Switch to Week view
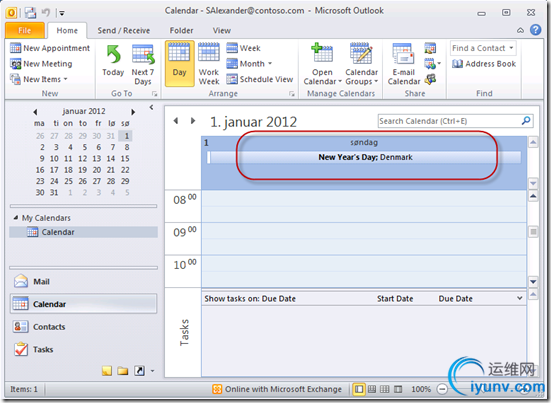The width and height of the screenshot is (551, 403). (x=243, y=48)
